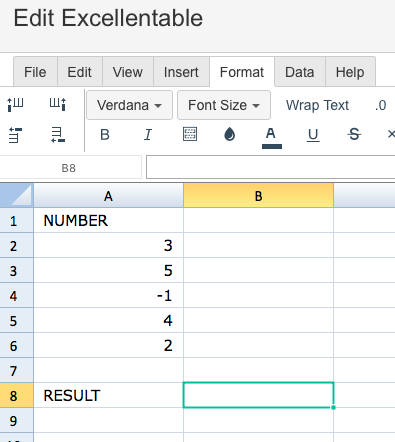The image size is (395, 442).
Task: Select the cell containing RESULT
Action: [x=108, y=395]
